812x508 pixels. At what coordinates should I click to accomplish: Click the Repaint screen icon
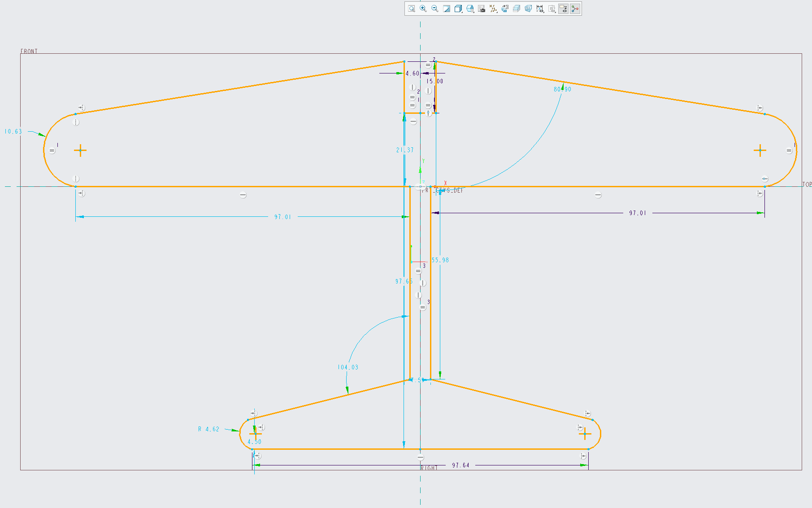(x=447, y=9)
